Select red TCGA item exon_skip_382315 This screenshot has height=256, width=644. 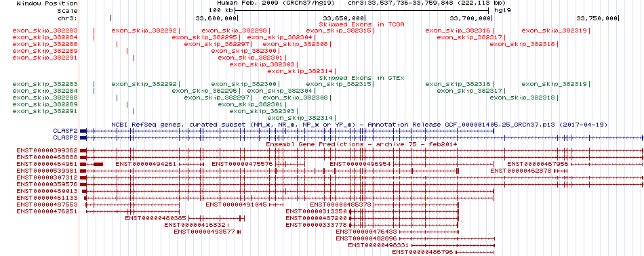coord(339,30)
